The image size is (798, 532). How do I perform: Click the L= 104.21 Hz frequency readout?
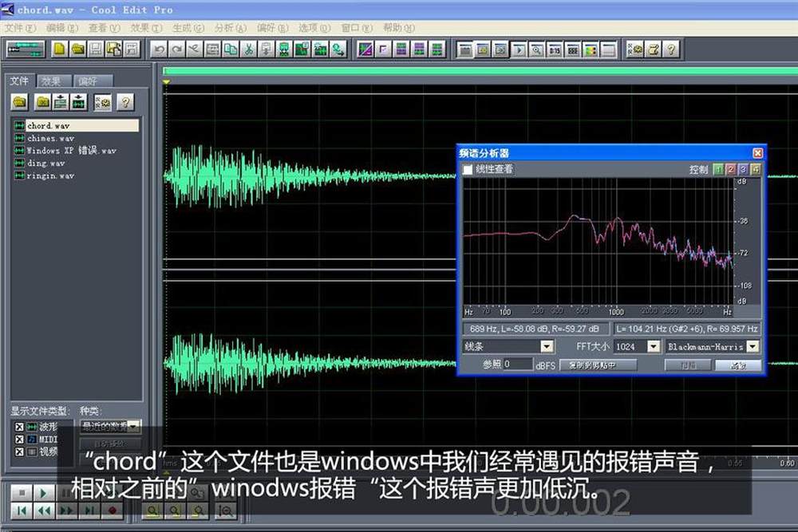coord(687,329)
